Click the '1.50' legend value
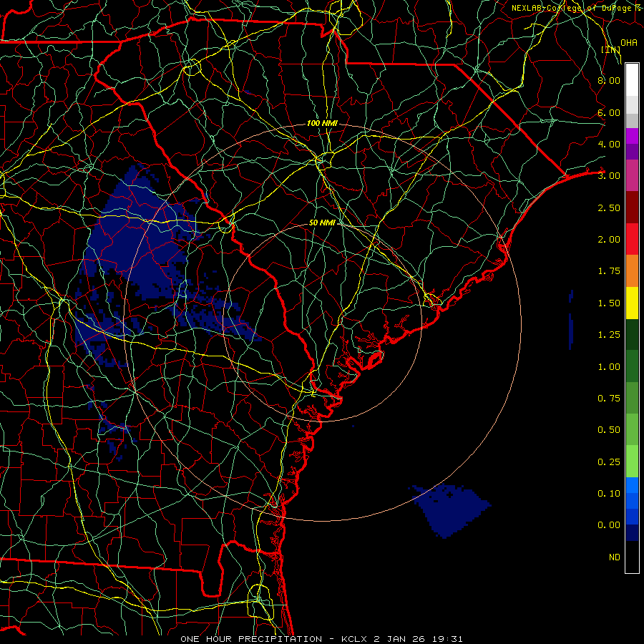The image size is (644, 644). coord(609,303)
